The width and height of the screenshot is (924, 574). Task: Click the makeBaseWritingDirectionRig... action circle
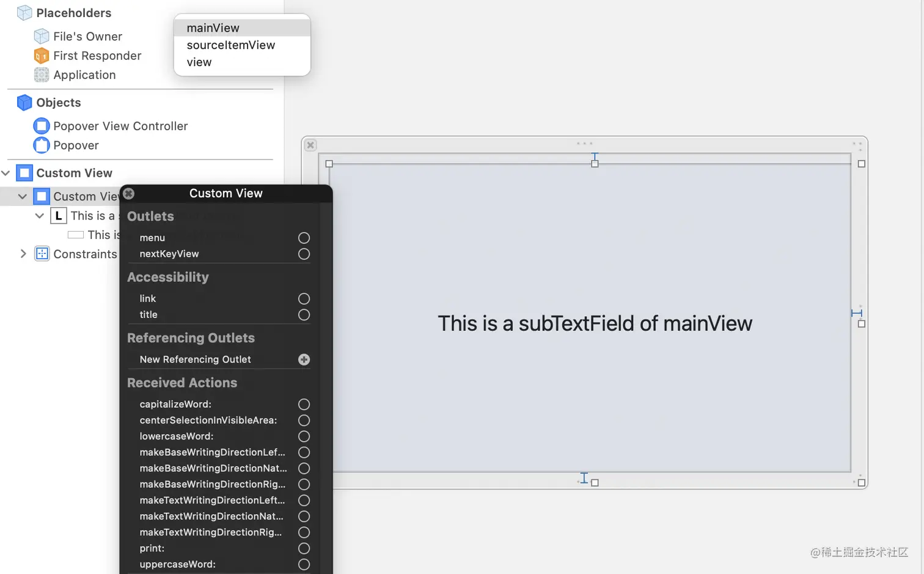pyautogui.click(x=304, y=484)
